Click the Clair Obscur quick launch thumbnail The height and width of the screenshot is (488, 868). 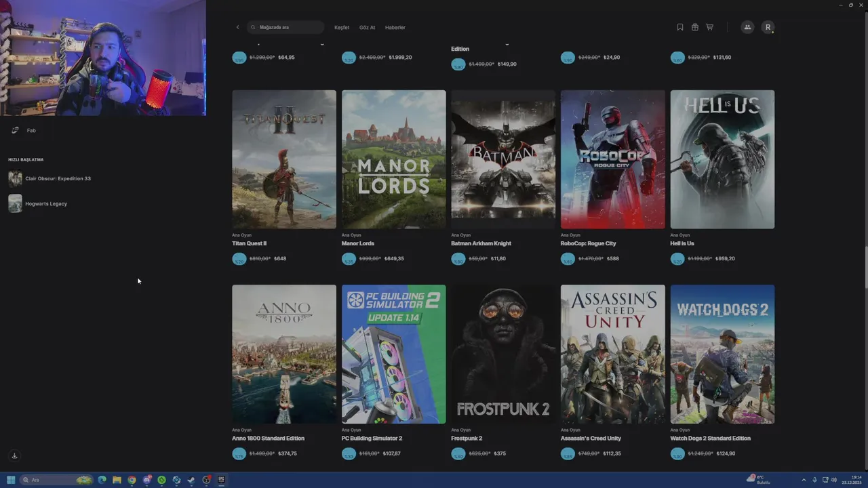coord(15,179)
